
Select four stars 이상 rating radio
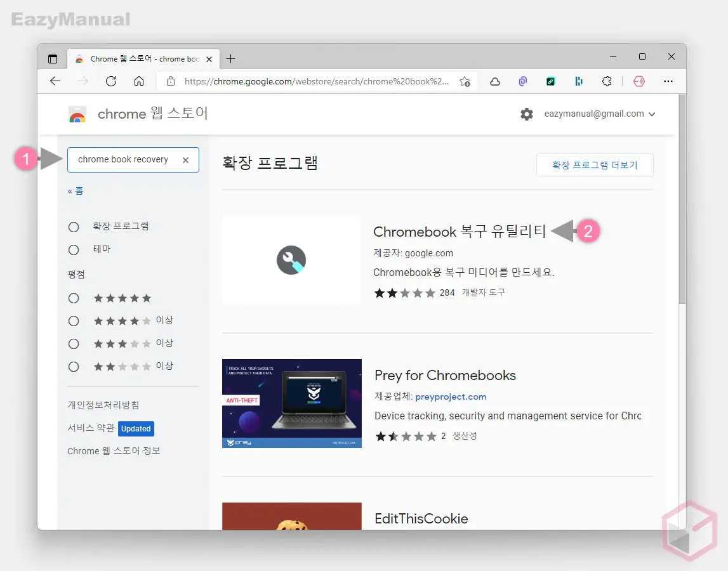(74, 321)
